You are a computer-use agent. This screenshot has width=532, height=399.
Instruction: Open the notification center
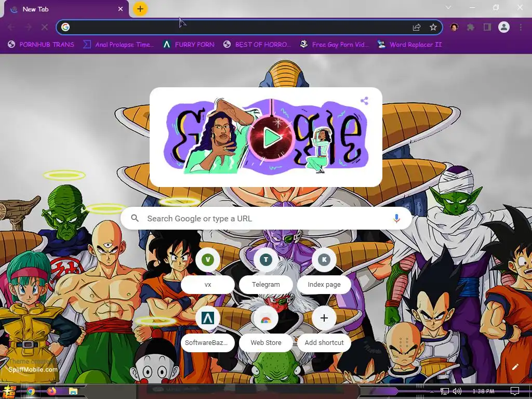click(x=515, y=392)
